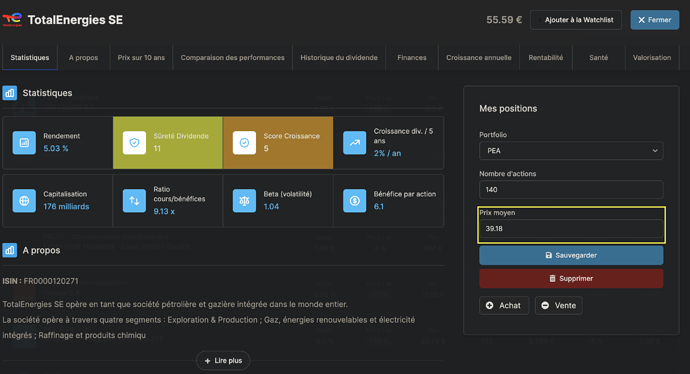
Task: Click the Beta volatilité scales icon
Action: [x=244, y=201]
